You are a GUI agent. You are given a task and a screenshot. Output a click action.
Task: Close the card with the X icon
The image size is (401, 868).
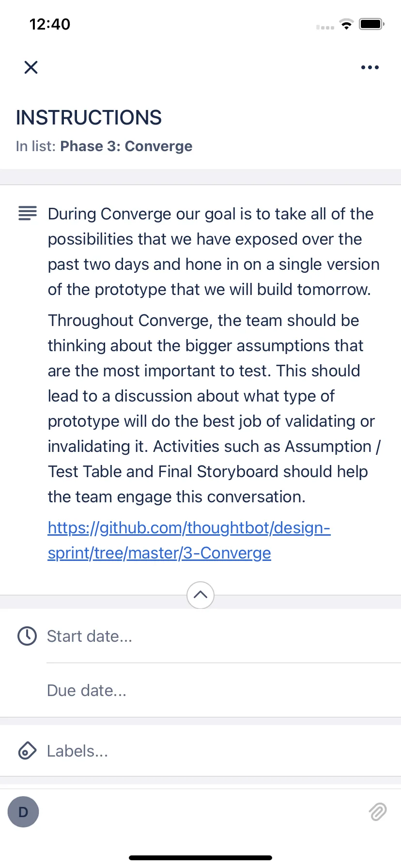tap(31, 67)
